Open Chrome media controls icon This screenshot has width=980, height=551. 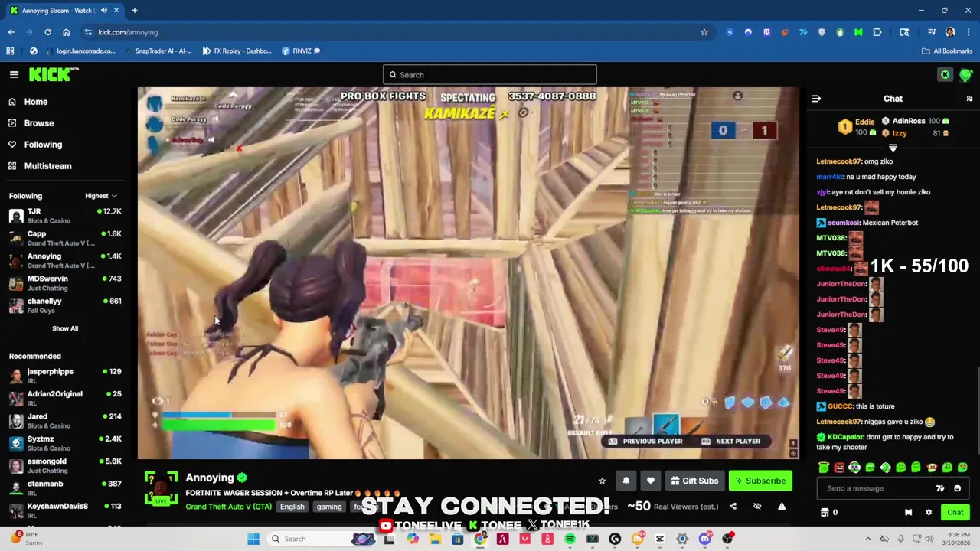point(932,32)
